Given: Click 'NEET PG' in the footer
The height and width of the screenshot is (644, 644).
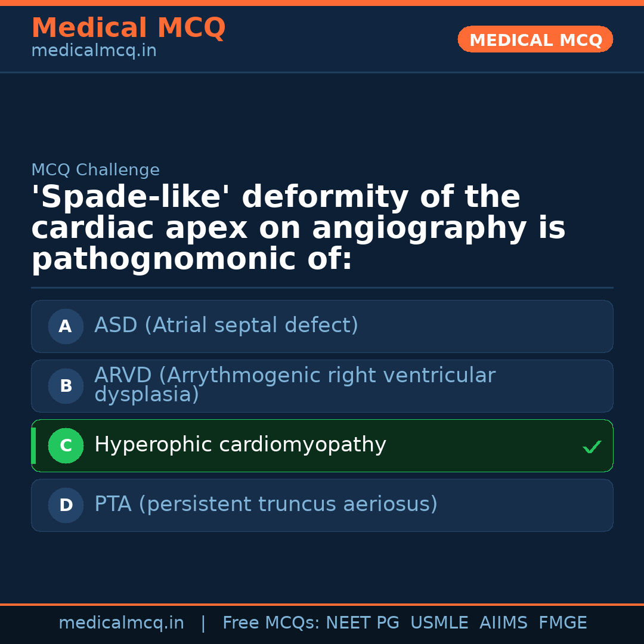Looking at the screenshot, I should tap(363, 623).
